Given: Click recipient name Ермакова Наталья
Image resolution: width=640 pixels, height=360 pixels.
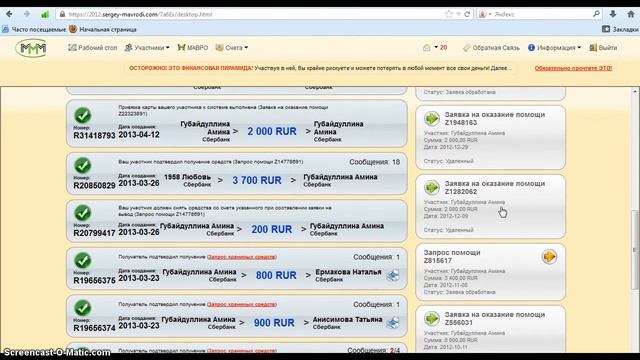Looking at the screenshot, I should pyautogui.click(x=348, y=272).
